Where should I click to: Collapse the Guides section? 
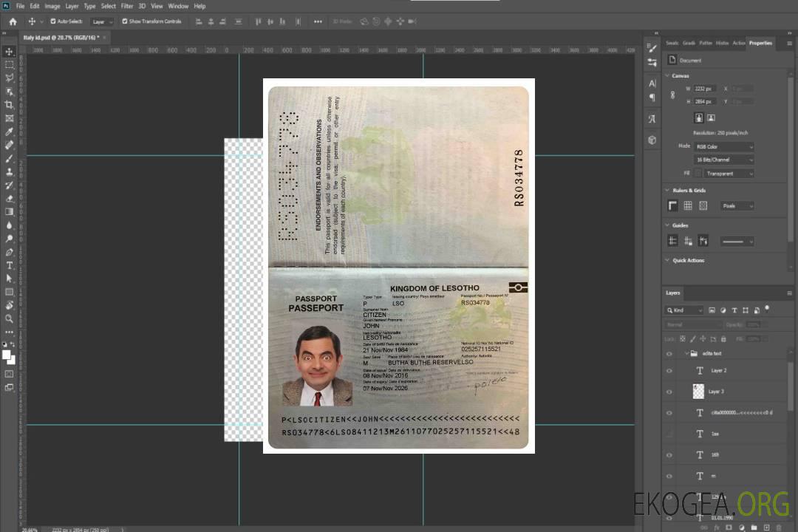667,225
